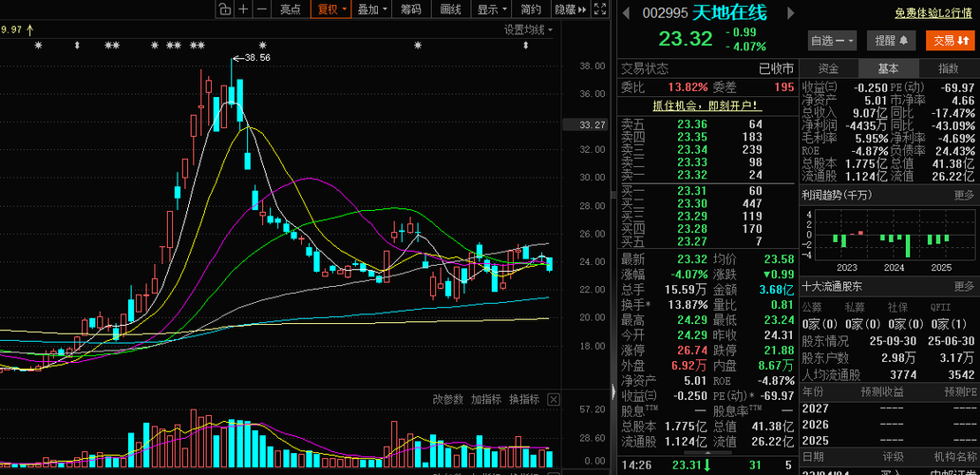Switch to the 指数 tab
Screen dimensions: 980x475
point(948,68)
